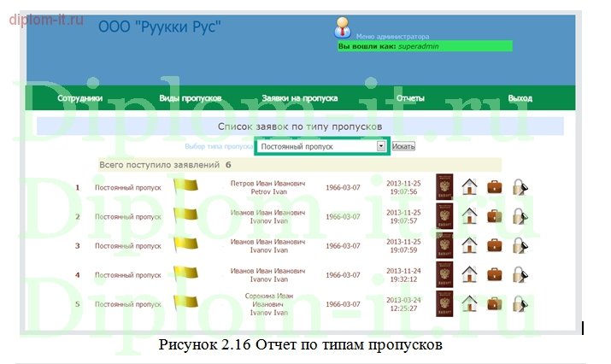Click briefcase icon in row 2
611x364 pixels.
(495, 216)
